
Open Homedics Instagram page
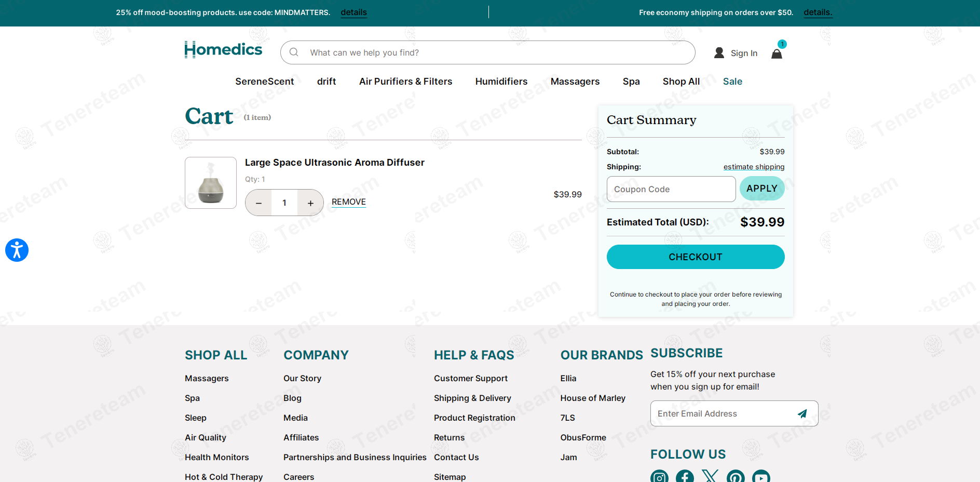click(x=659, y=477)
